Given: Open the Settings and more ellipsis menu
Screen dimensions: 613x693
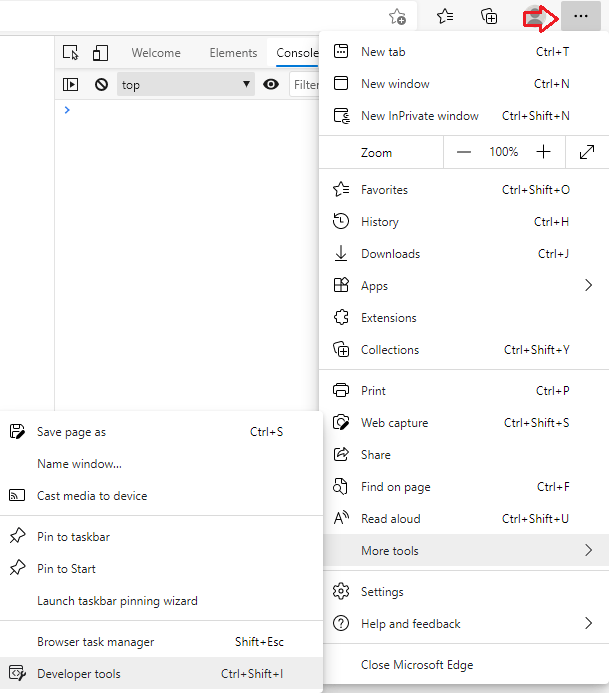Looking at the screenshot, I should tap(581, 16).
